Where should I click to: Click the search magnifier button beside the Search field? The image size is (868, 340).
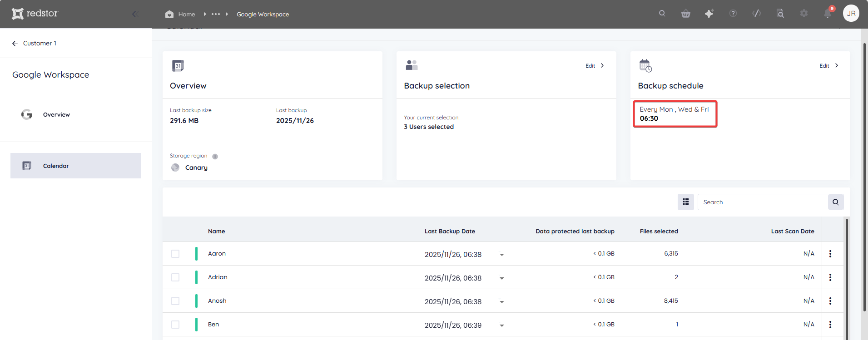[x=836, y=202]
